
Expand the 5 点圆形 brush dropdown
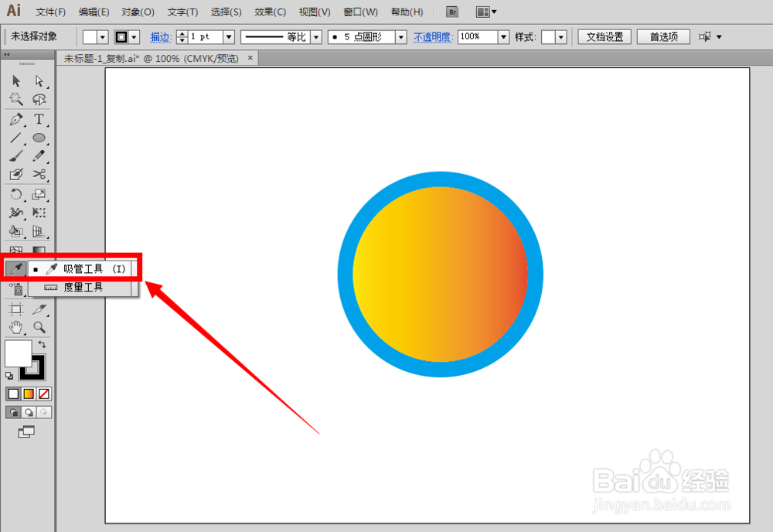coord(401,37)
